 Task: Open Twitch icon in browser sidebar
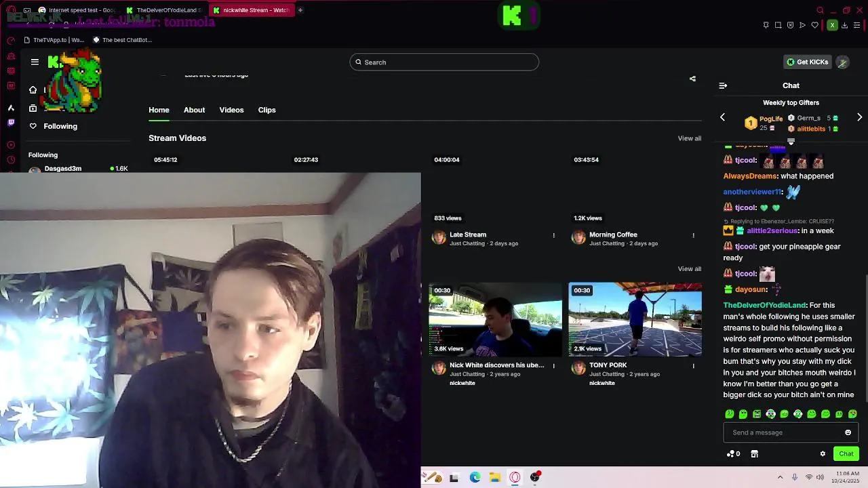pos(11,123)
